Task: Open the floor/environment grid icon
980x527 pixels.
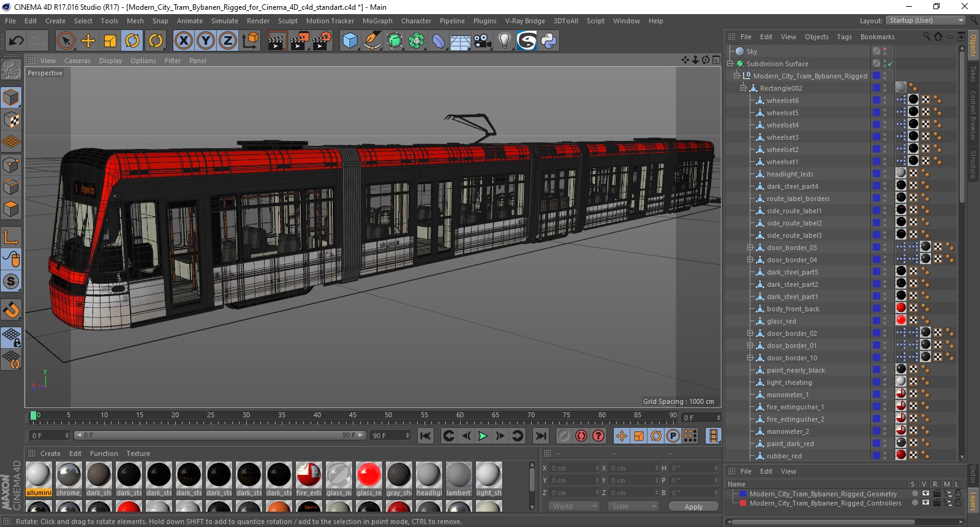Action: [x=460, y=41]
